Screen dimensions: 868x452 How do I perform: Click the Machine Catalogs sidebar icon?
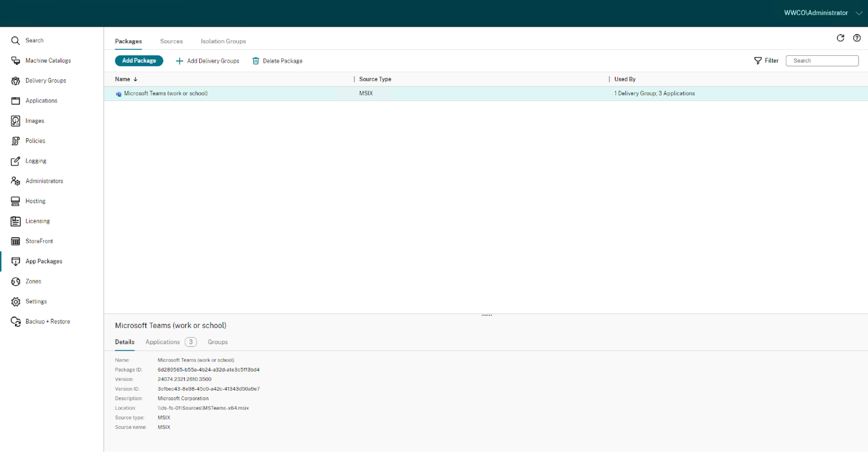(16, 60)
